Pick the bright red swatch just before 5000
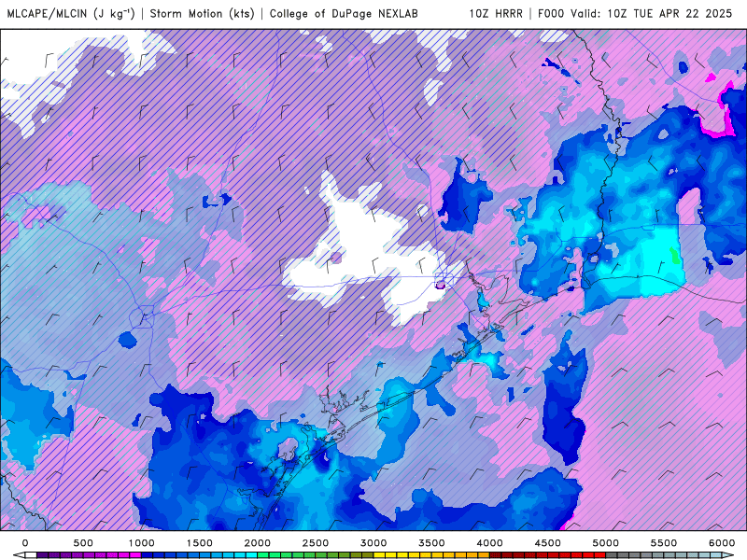Viewport: 747px width, 560px height. (599, 555)
